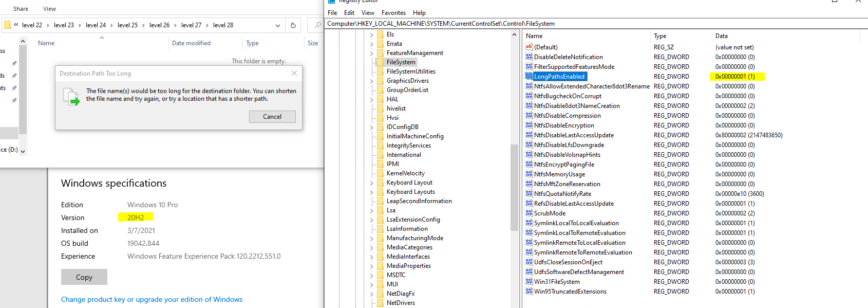The width and height of the screenshot is (868, 308).
Task: Click the ScrubMode value icon
Action: click(x=529, y=213)
